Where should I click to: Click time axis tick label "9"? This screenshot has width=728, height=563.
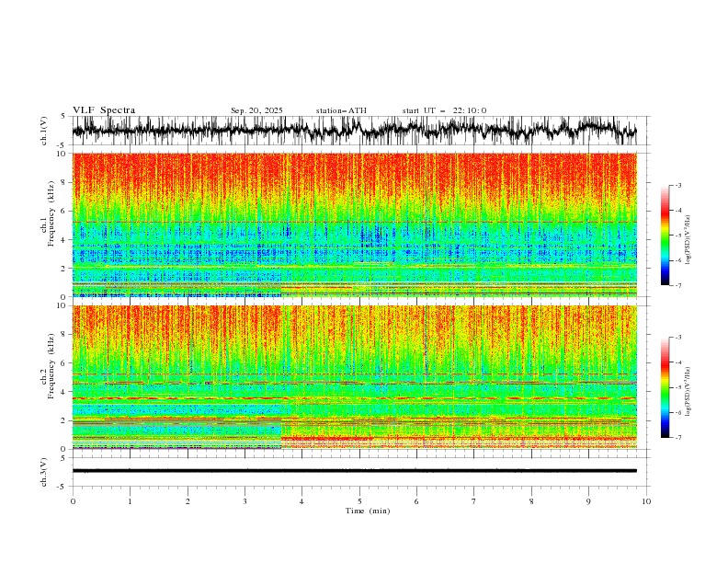(588, 501)
